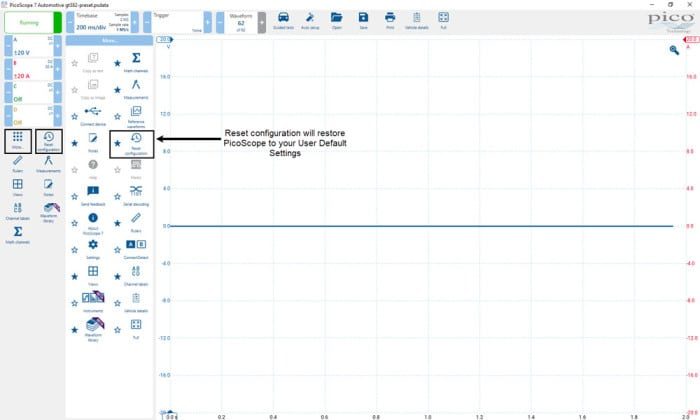
Task: Open Instruments tool
Action: [93, 301]
